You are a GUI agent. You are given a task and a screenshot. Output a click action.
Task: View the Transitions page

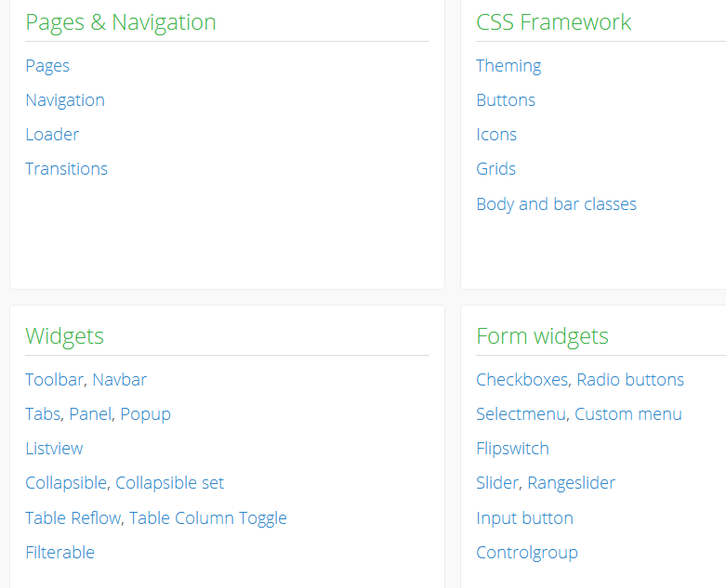[66, 169]
